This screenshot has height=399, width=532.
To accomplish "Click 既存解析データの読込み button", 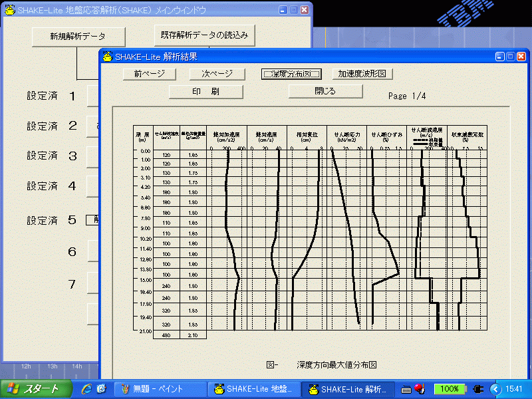I will point(205,35).
